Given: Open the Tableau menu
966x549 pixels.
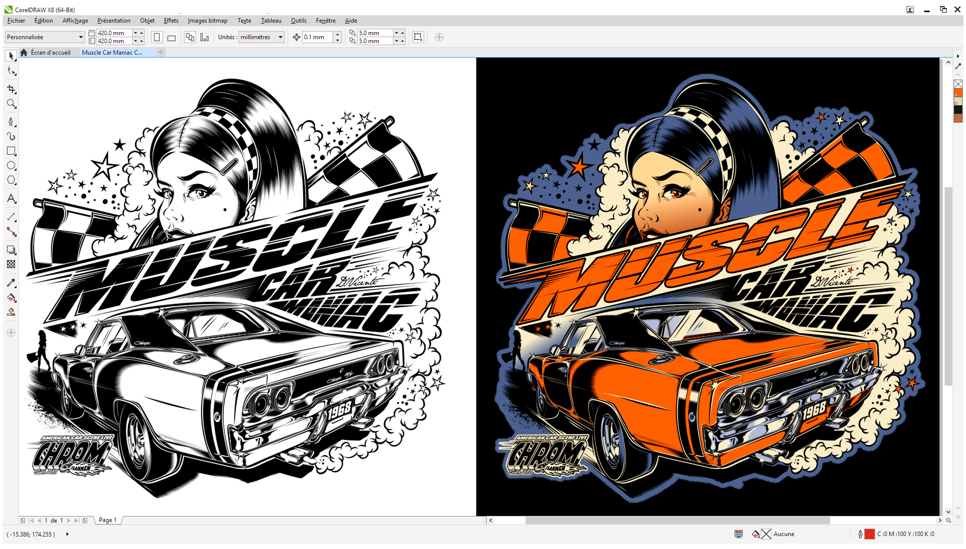Looking at the screenshot, I should pos(271,20).
